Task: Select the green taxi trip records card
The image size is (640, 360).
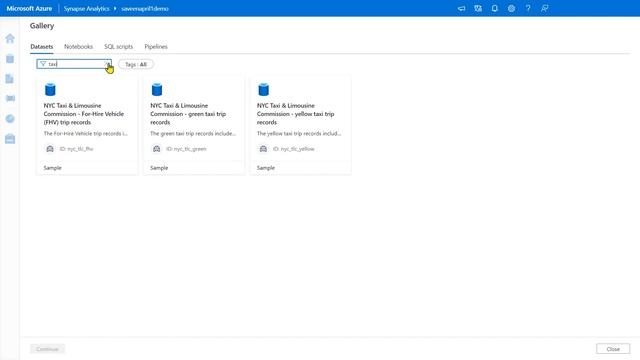Action: [x=194, y=125]
